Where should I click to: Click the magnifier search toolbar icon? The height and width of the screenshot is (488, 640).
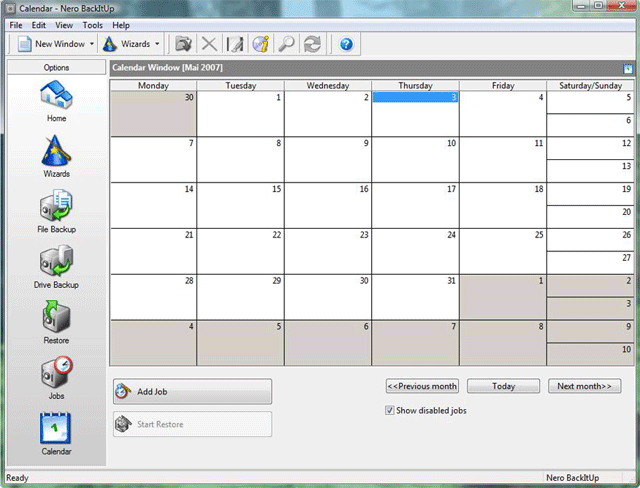point(286,44)
